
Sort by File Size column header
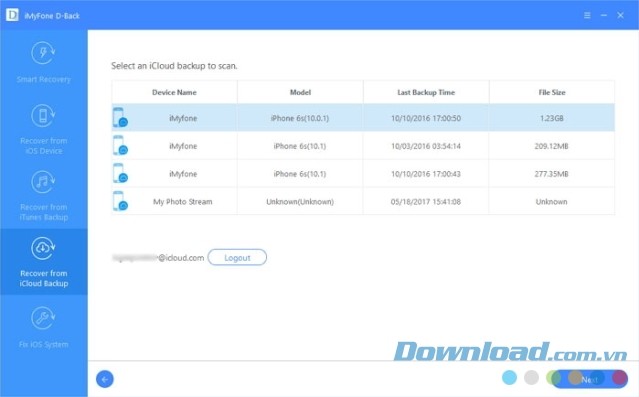point(552,93)
